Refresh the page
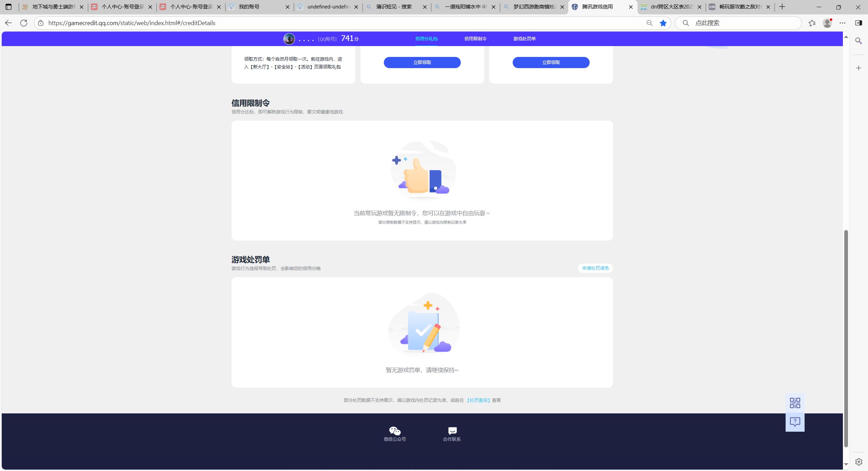The image size is (868, 471). (x=24, y=23)
